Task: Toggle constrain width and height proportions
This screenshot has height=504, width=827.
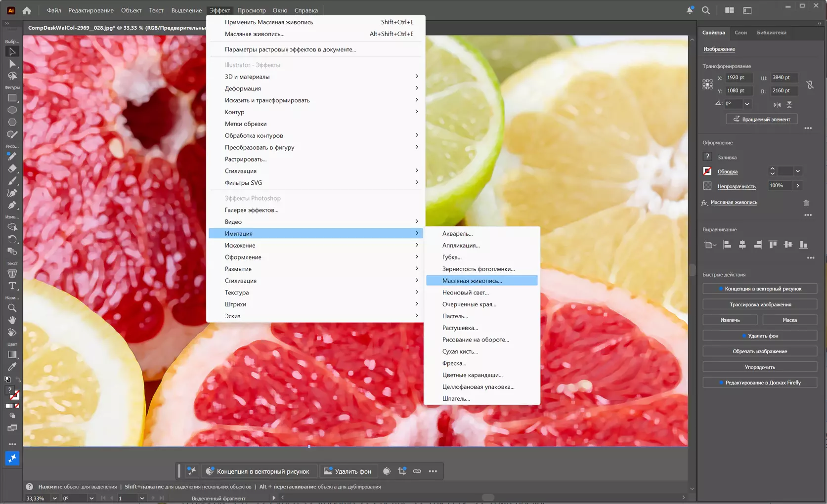Action: [810, 84]
